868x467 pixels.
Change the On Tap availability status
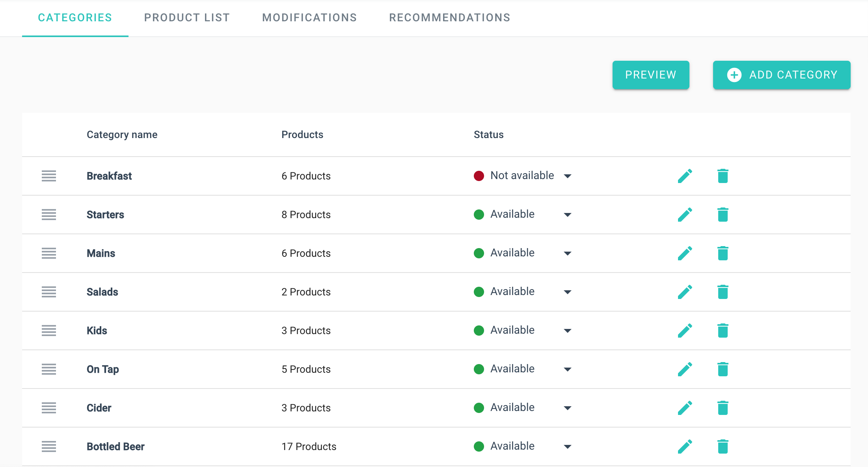click(x=567, y=369)
